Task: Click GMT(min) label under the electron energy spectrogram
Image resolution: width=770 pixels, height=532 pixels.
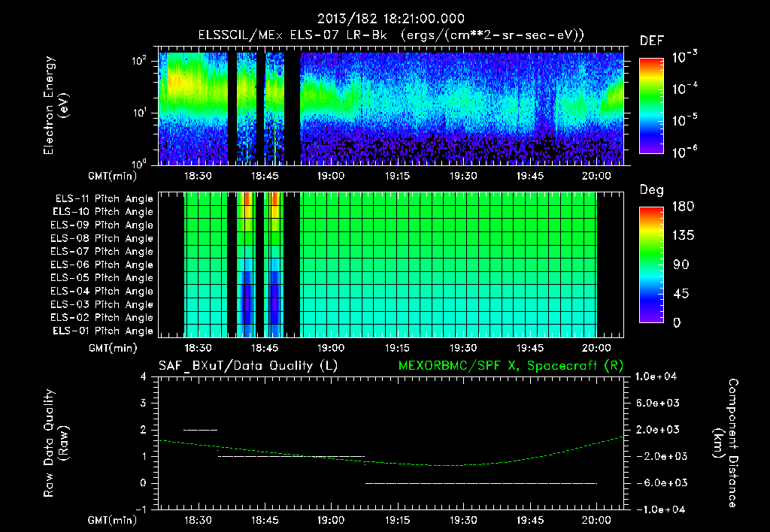Action: tap(113, 176)
